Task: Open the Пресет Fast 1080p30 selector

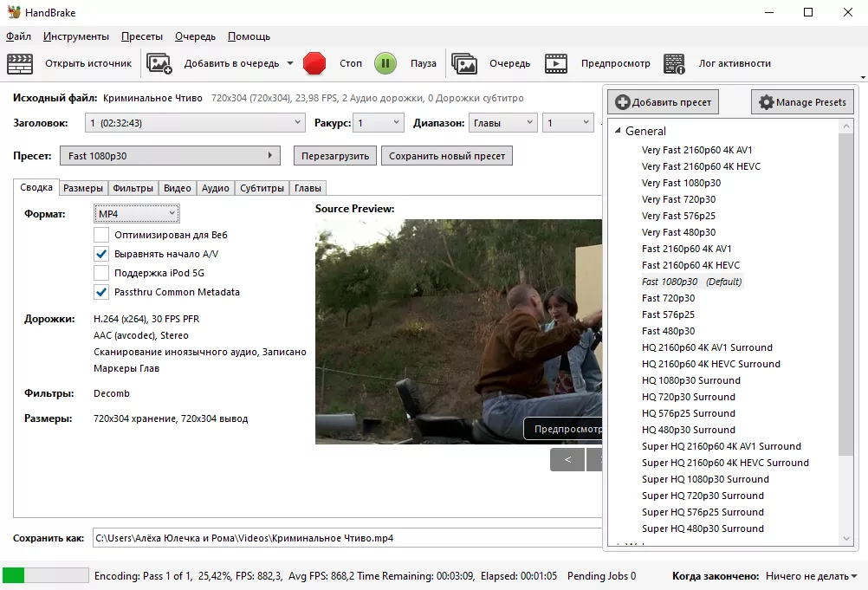Action: point(170,156)
